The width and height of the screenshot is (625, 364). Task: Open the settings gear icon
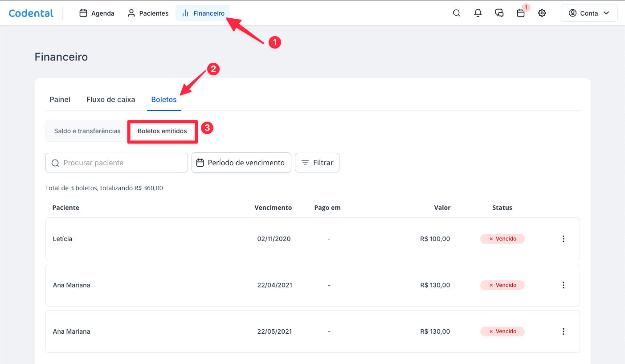[542, 13]
